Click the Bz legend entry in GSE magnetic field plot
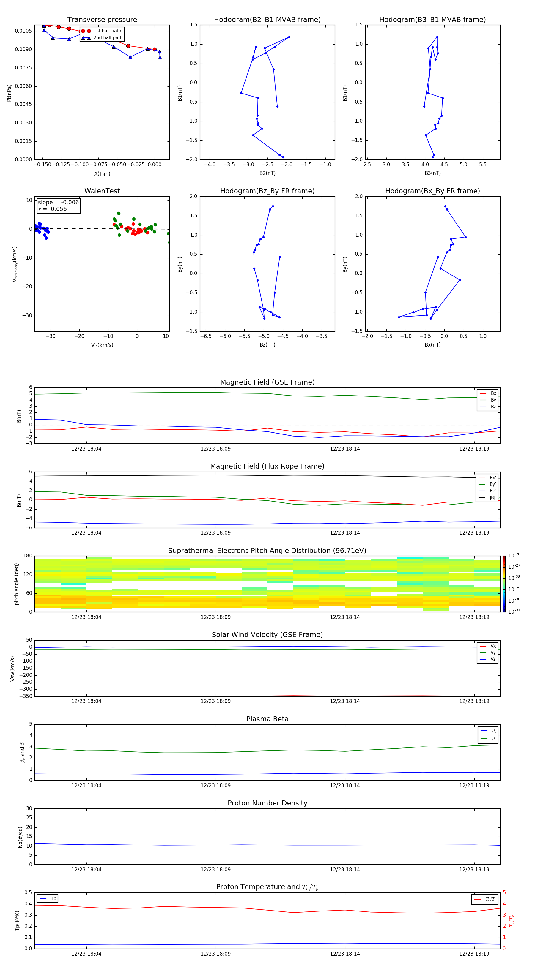The image size is (535, 980). click(x=488, y=407)
